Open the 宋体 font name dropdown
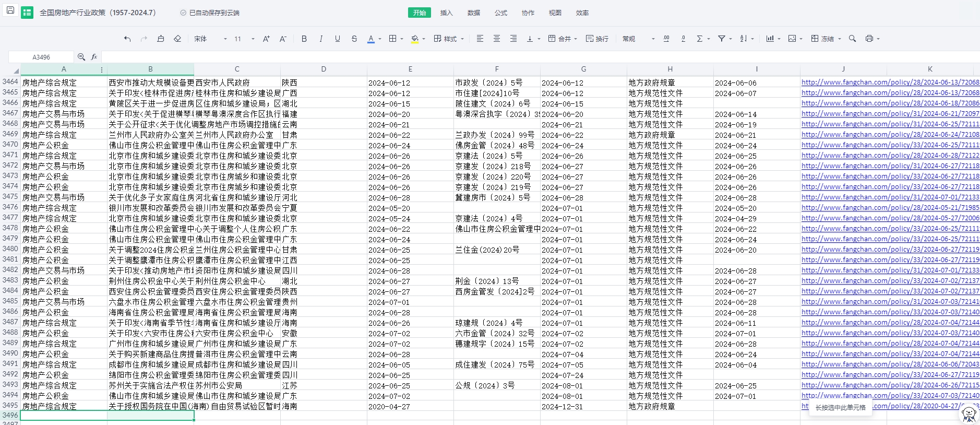 210,39
